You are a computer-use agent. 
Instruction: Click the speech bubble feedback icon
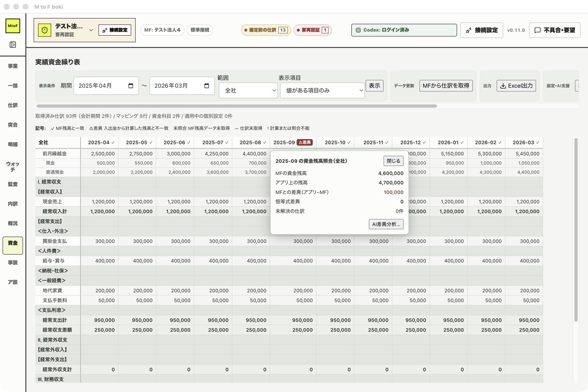pos(537,30)
